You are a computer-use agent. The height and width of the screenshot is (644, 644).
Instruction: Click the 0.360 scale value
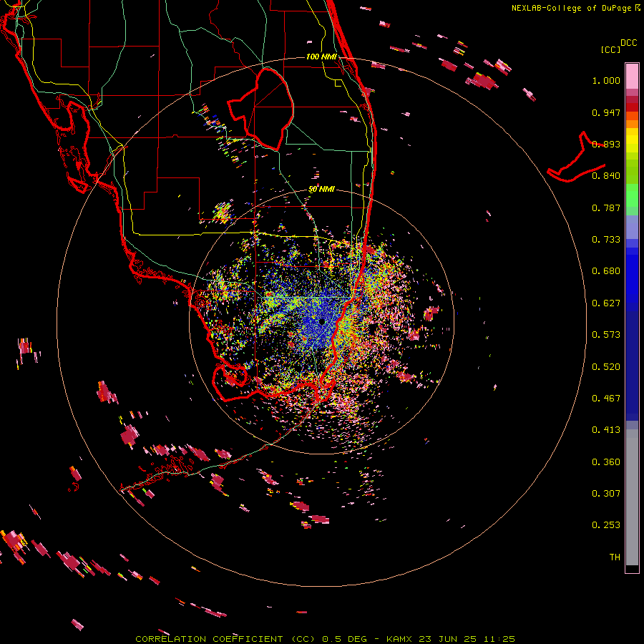click(x=606, y=462)
